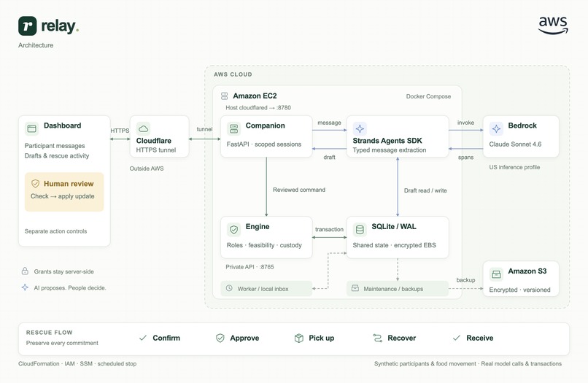Click the 'Docker Compose' label
The image size is (588, 383).
[x=428, y=96]
